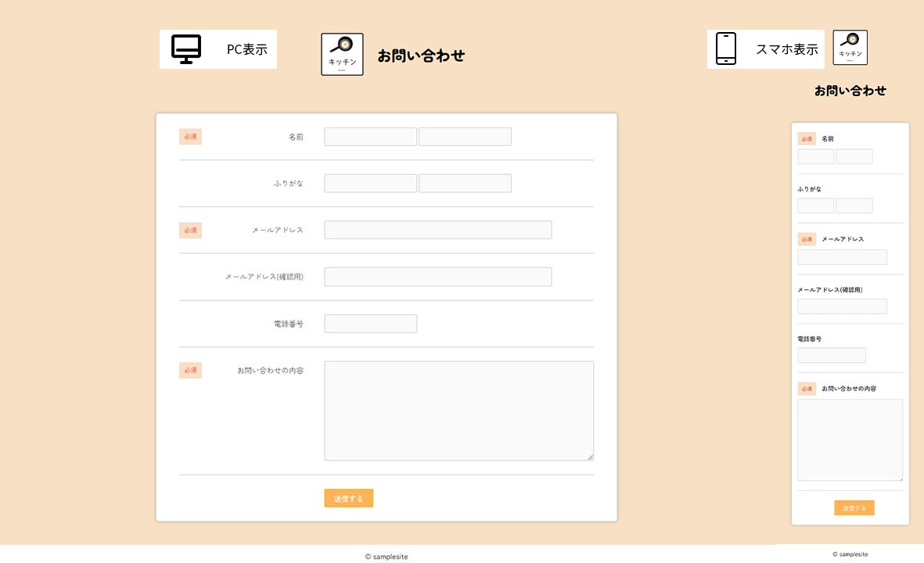Image resolution: width=924 pixels, height=563 pixels.
Task: Click the first ふりがな field in smartphone form
Action: 815,206
